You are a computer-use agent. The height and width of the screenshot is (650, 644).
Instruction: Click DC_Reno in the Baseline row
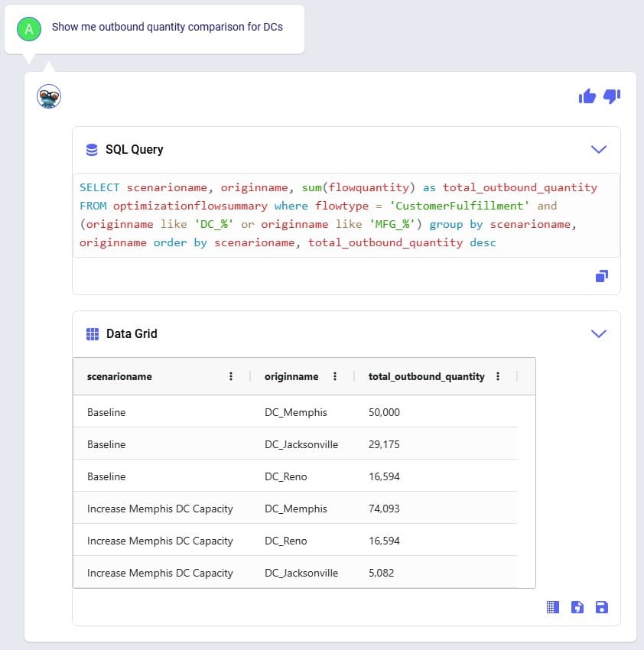286,476
